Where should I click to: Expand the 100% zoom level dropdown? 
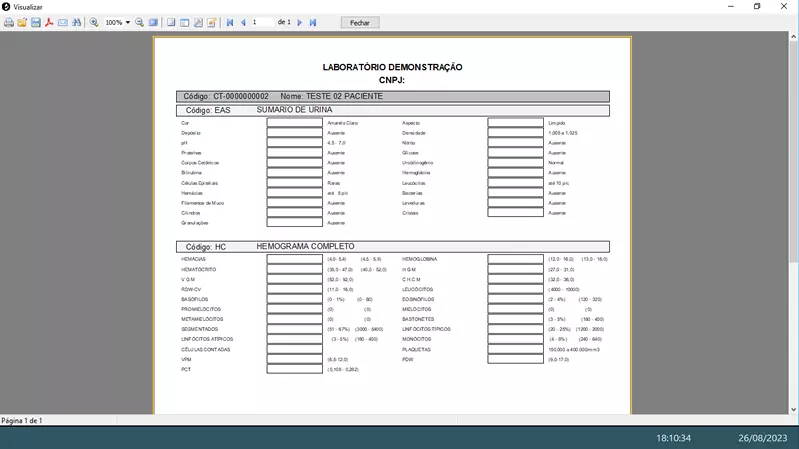point(128,22)
